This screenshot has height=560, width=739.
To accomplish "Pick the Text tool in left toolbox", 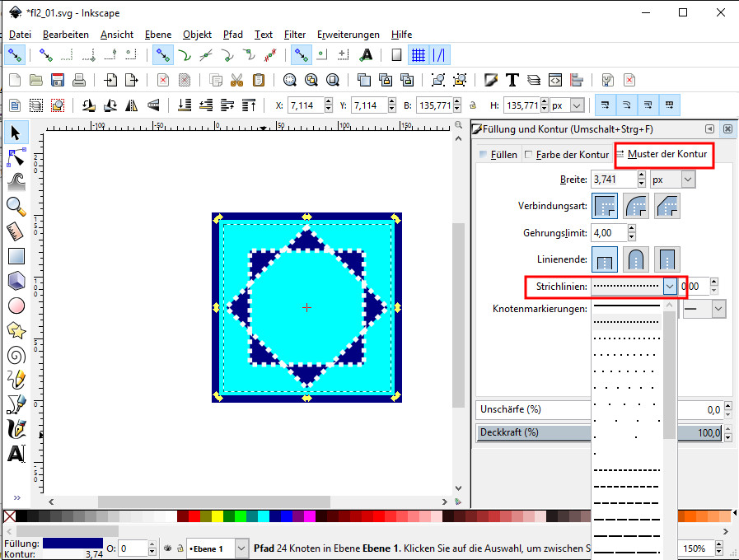I will point(16,455).
